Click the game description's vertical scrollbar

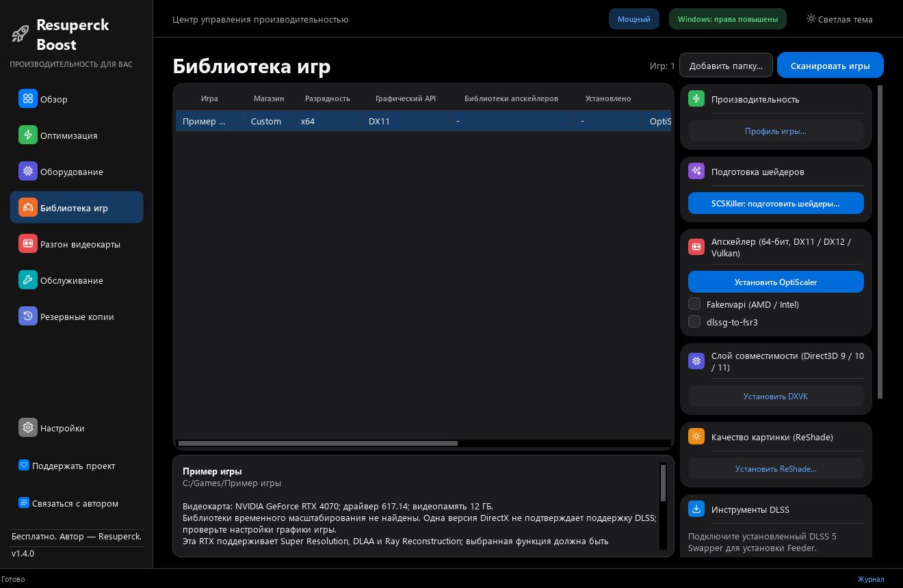tap(663, 483)
